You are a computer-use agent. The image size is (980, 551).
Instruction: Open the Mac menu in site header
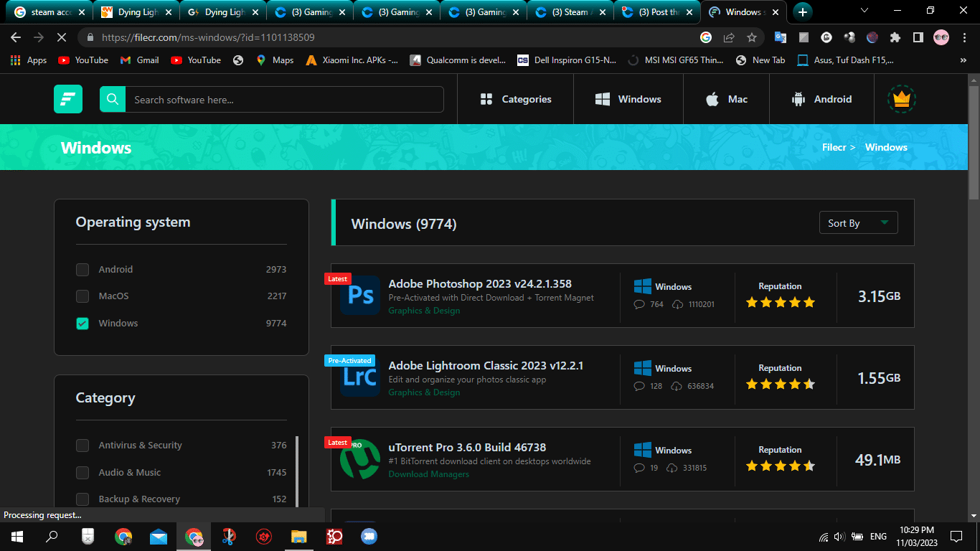[726, 99]
